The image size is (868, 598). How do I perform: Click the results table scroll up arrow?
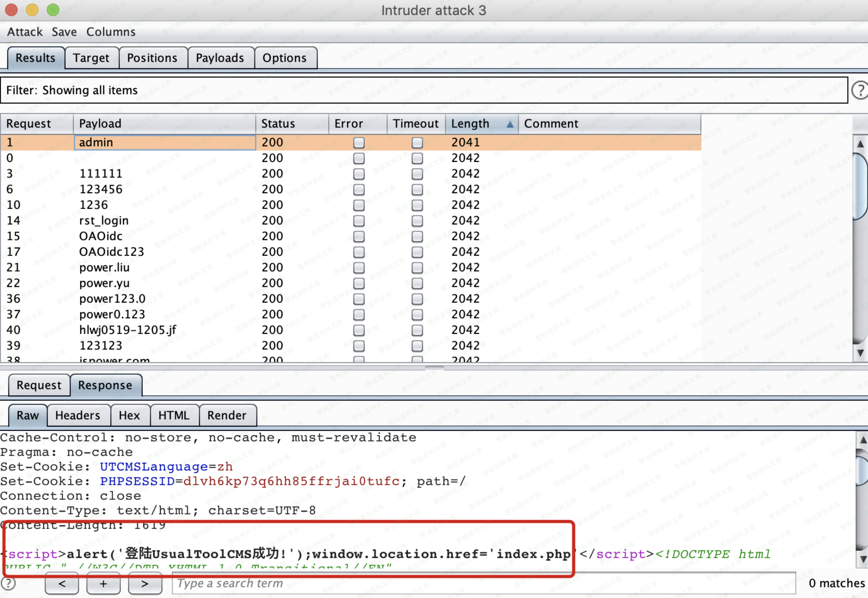click(x=860, y=144)
